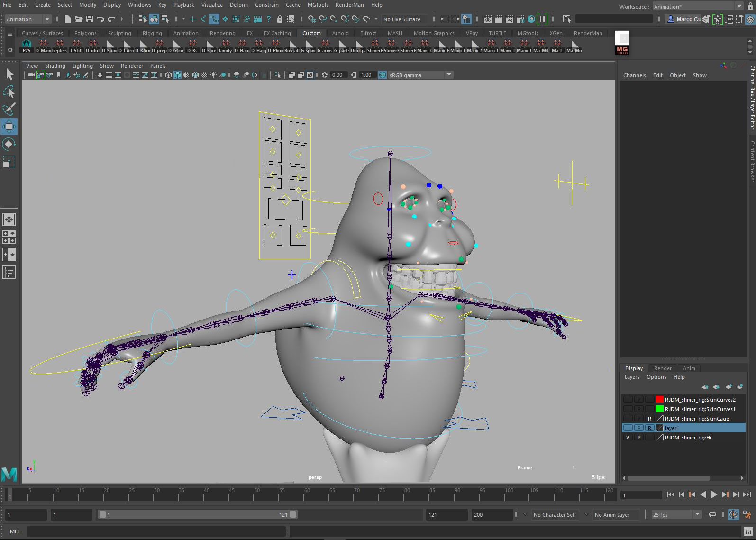Open the viewport Shading menu
This screenshot has height=540, width=756.
55,66
